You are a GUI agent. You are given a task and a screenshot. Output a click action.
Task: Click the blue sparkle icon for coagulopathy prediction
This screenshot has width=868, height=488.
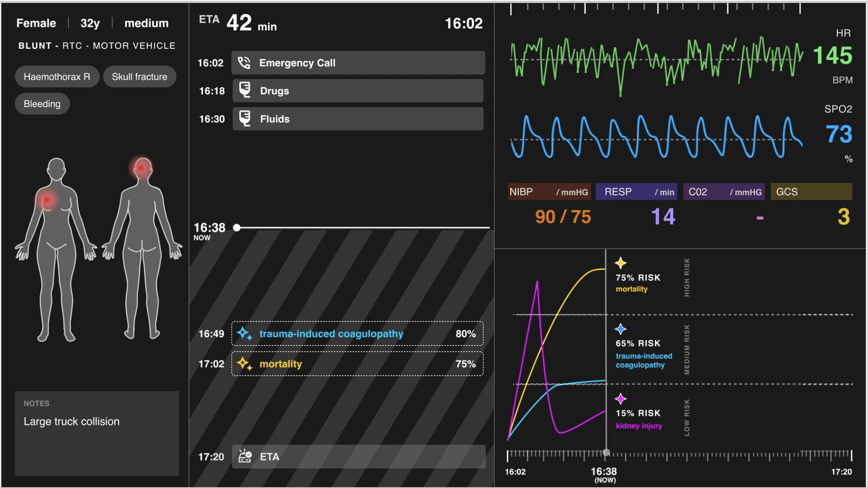pos(245,333)
